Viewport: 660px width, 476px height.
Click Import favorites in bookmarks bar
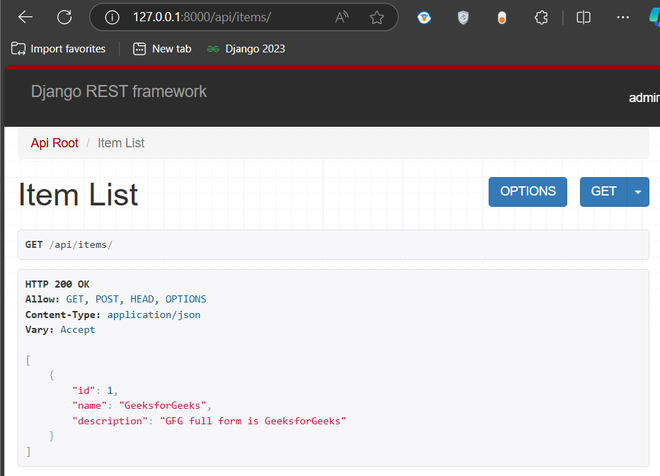pos(58,49)
